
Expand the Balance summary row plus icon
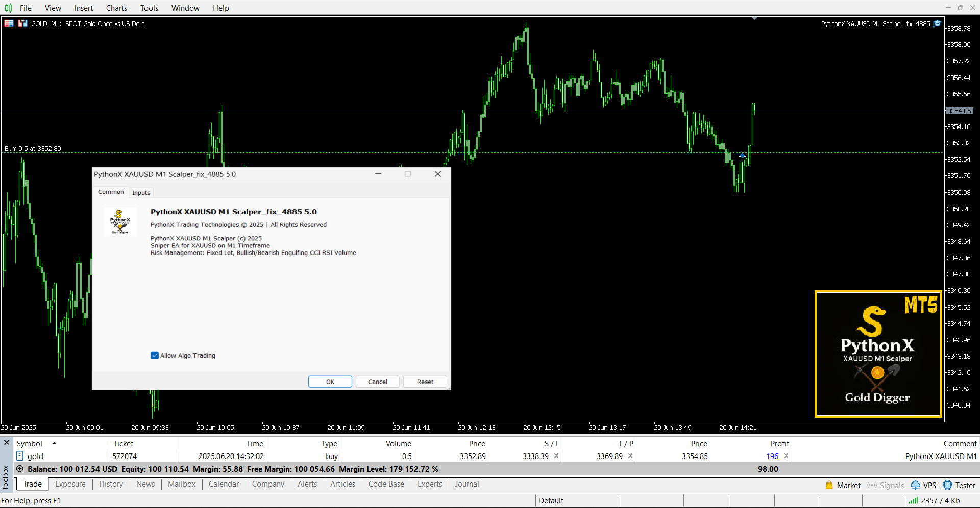[x=20, y=469]
